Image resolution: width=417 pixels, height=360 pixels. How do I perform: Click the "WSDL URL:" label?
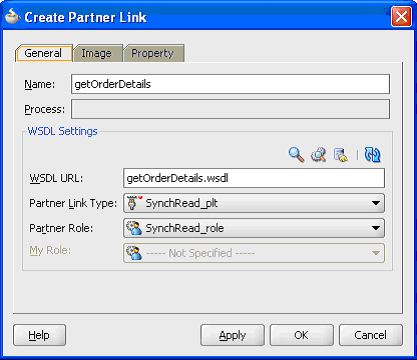click(56, 178)
